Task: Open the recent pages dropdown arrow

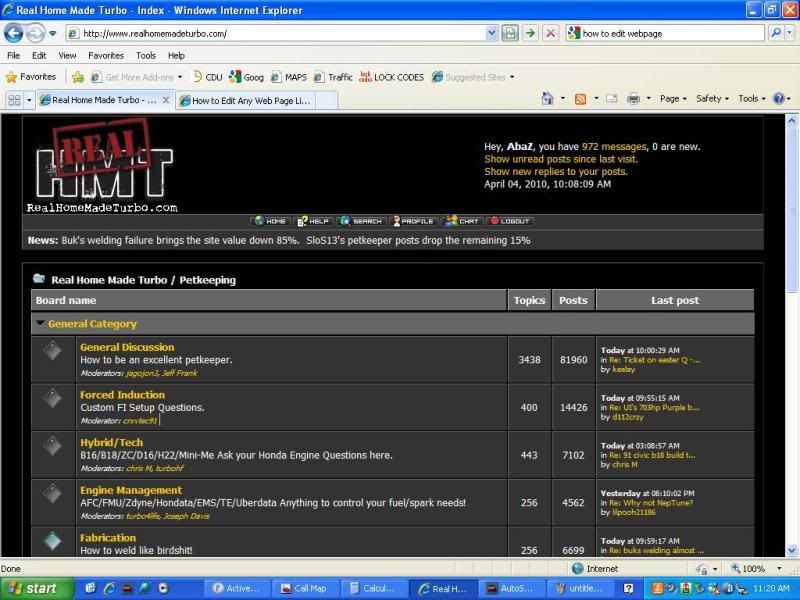Action: [53, 34]
